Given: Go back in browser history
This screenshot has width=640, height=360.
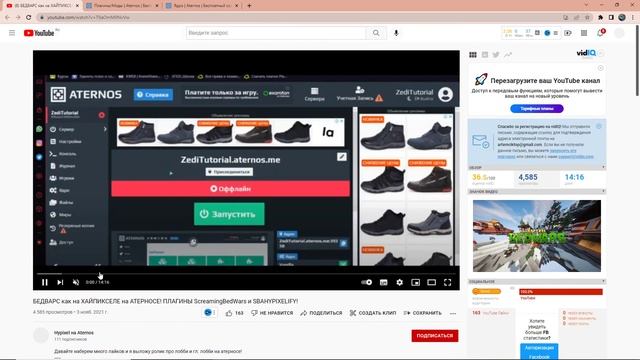Looking at the screenshot, I should [x=7, y=18].
